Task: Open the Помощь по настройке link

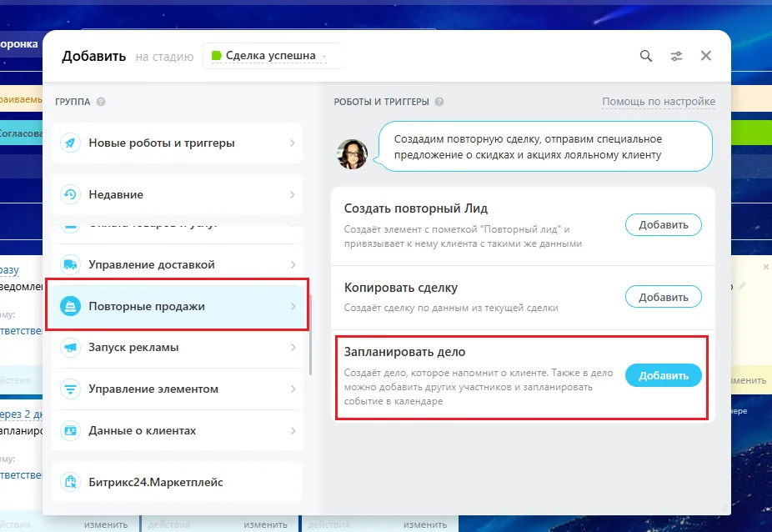Action: 659,102
